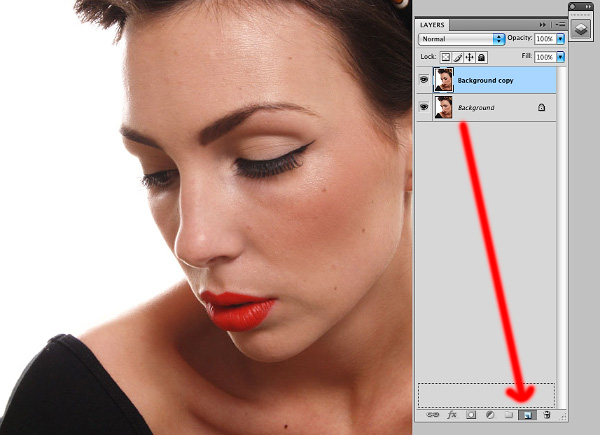This screenshot has width=600, height=435.
Task: Create new fill or adjustment layer
Action: click(490, 415)
